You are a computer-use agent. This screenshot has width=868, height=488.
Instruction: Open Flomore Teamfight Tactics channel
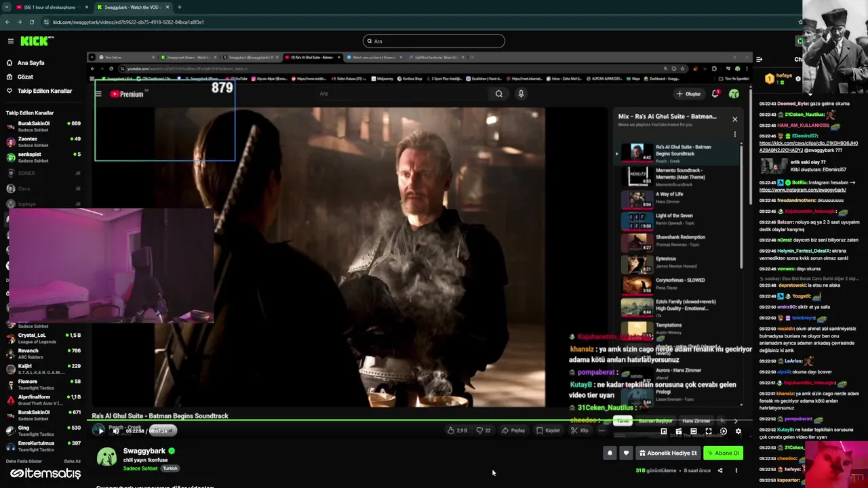coord(44,384)
